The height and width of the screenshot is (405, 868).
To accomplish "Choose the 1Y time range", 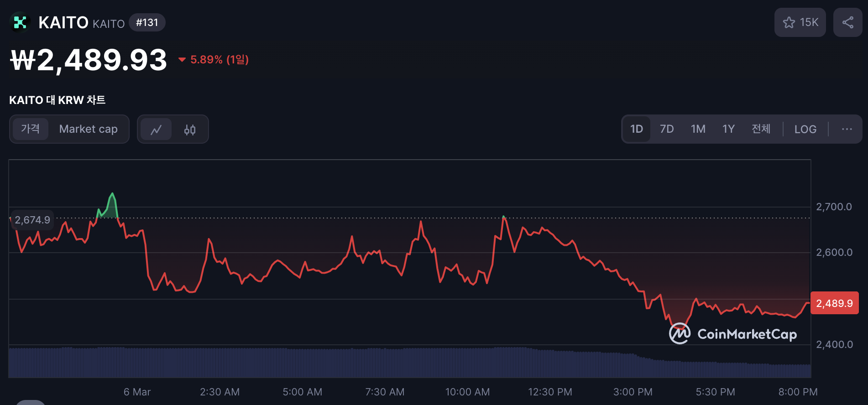I will tap(729, 129).
